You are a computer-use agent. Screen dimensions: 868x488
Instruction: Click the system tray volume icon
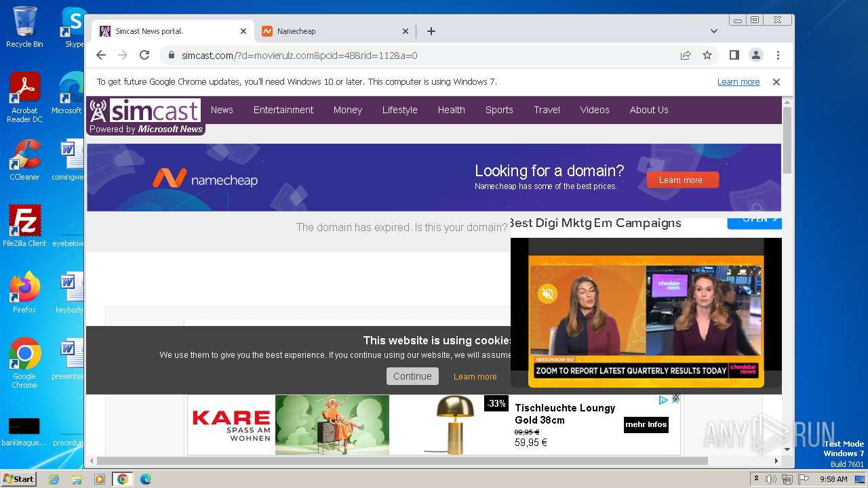click(x=771, y=479)
